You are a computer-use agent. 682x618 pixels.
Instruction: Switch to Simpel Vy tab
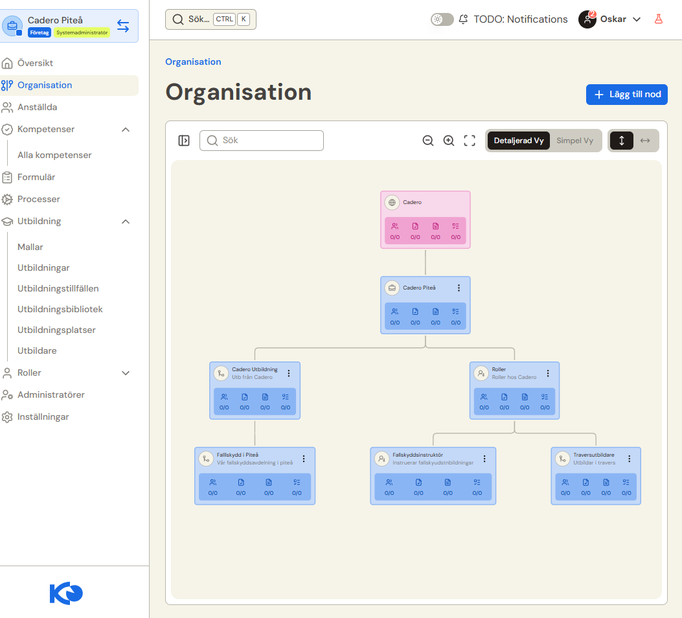(x=575, y=140)
